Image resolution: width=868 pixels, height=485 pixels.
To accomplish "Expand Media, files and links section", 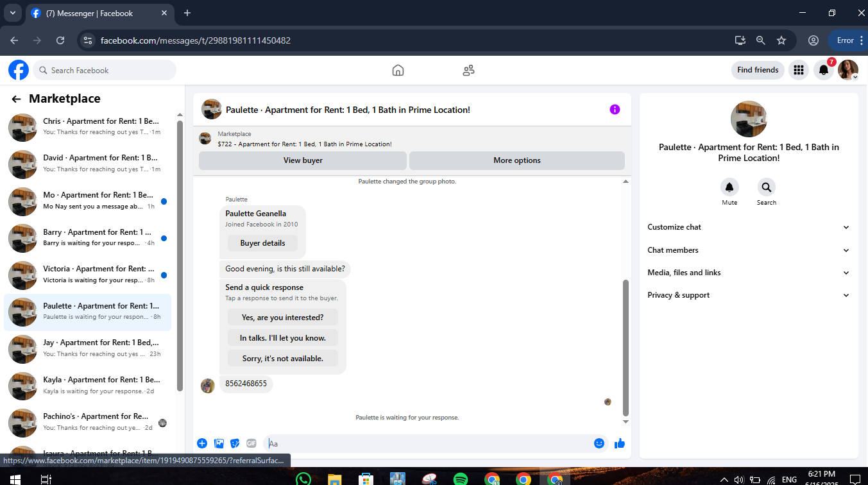I will point(749,273).
